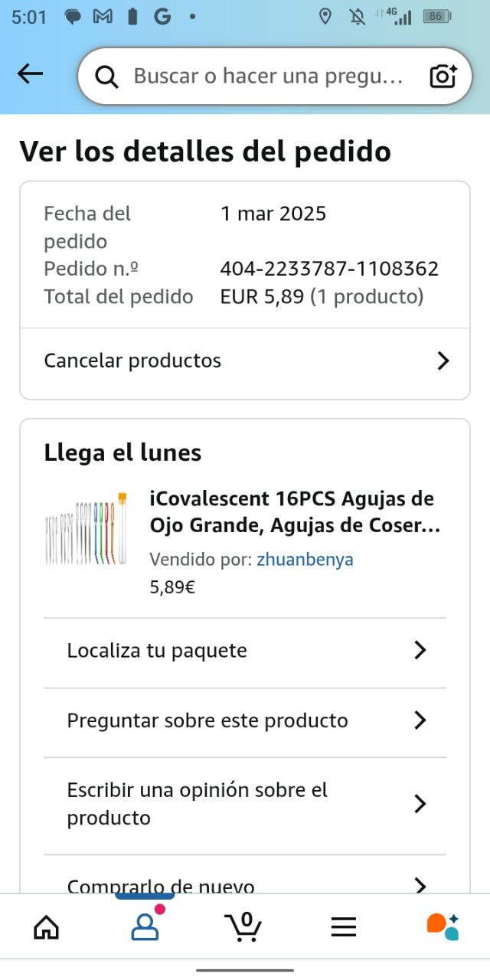
Task: Open Preguntar sobre este producto chevron
Action: 420,720
